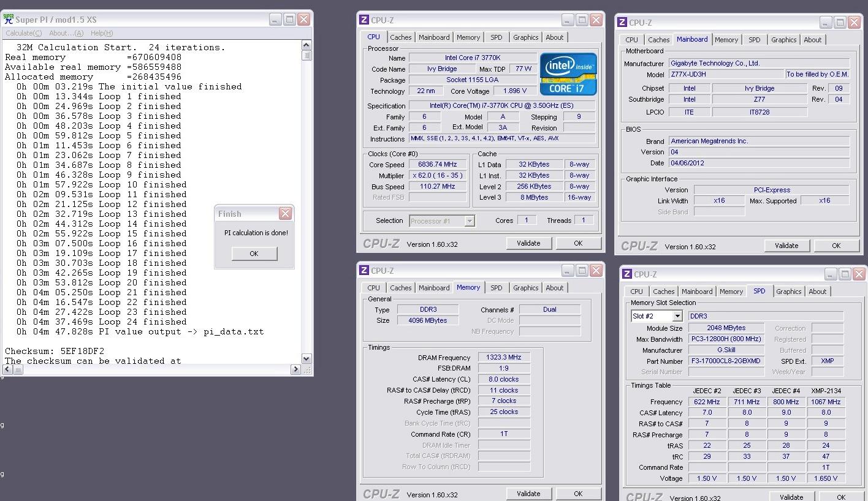Click the Super PI scroll up arrow

coord(306,45)
